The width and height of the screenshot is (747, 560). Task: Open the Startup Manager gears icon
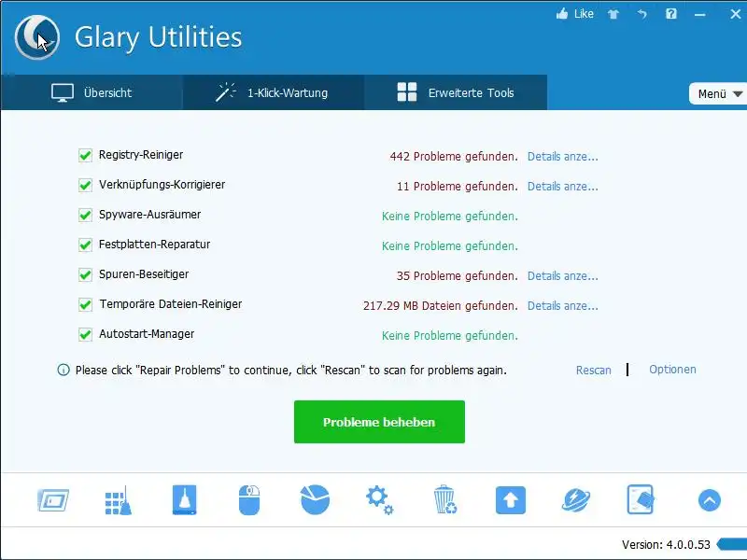380,500
